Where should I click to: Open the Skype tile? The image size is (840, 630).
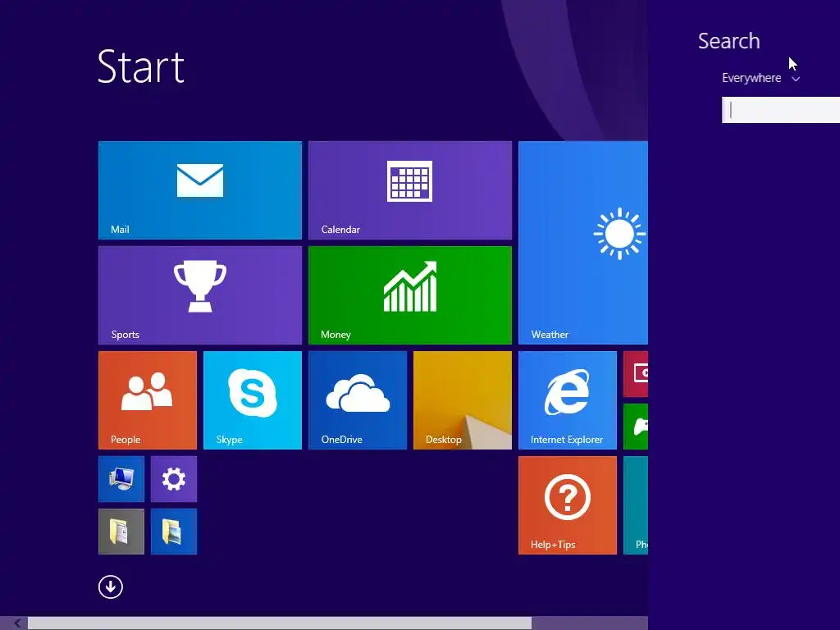point(253,400)
